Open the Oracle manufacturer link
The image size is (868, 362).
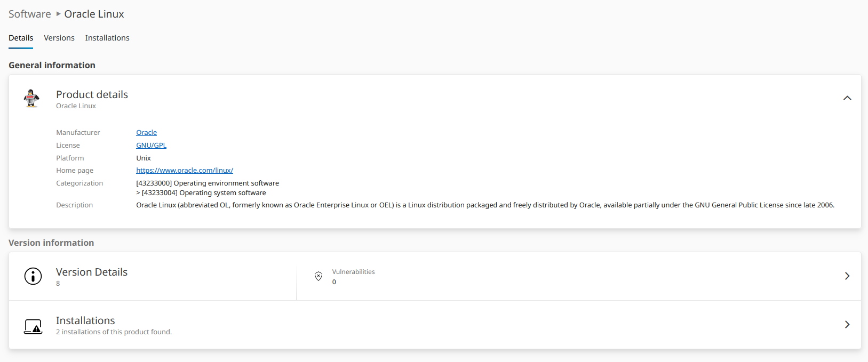[x=146, y=133]
